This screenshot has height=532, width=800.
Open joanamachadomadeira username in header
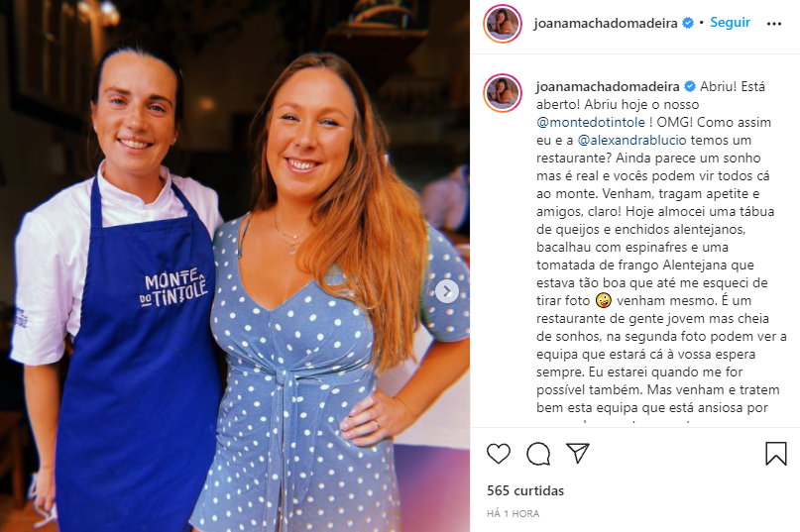coord(606,24)
